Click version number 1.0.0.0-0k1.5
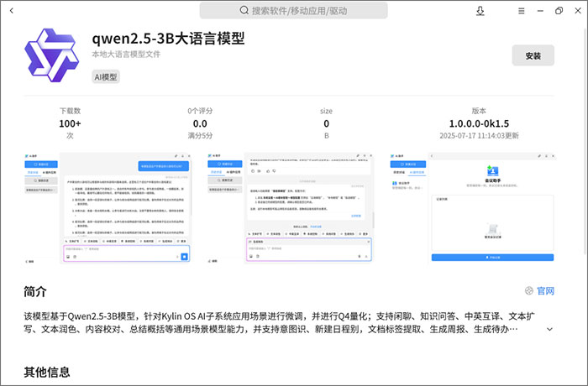588x386 pixels. point(479,123)
